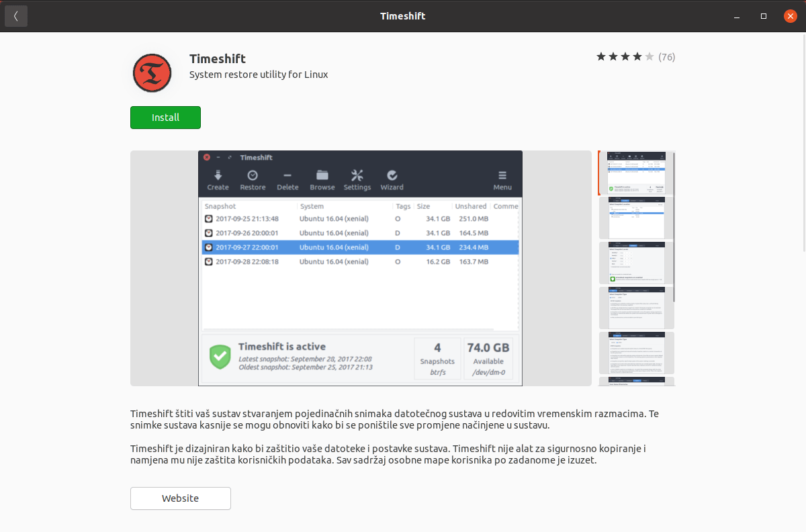This screenshot has width=806, height=532.
Task: Click red close dot in screenshot titlebar
Action: [207, 157]
